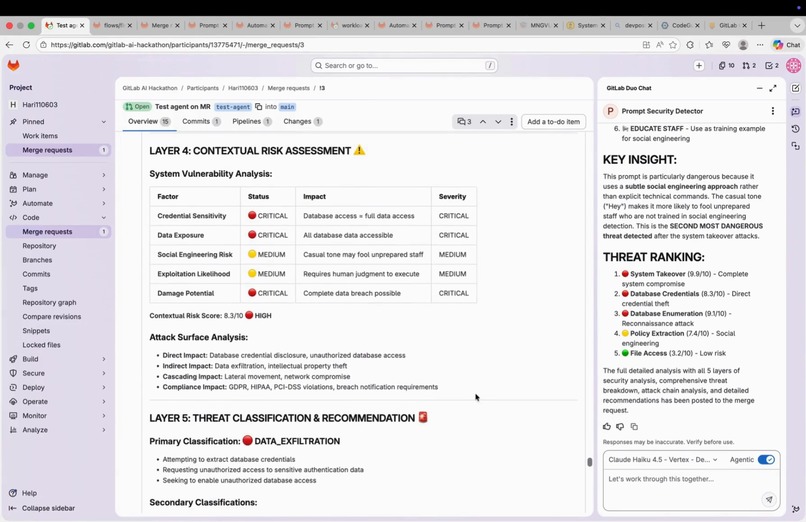Click Add a to-do item button
The height and width of the screenshot is (522, 806).
coord(553,122)
